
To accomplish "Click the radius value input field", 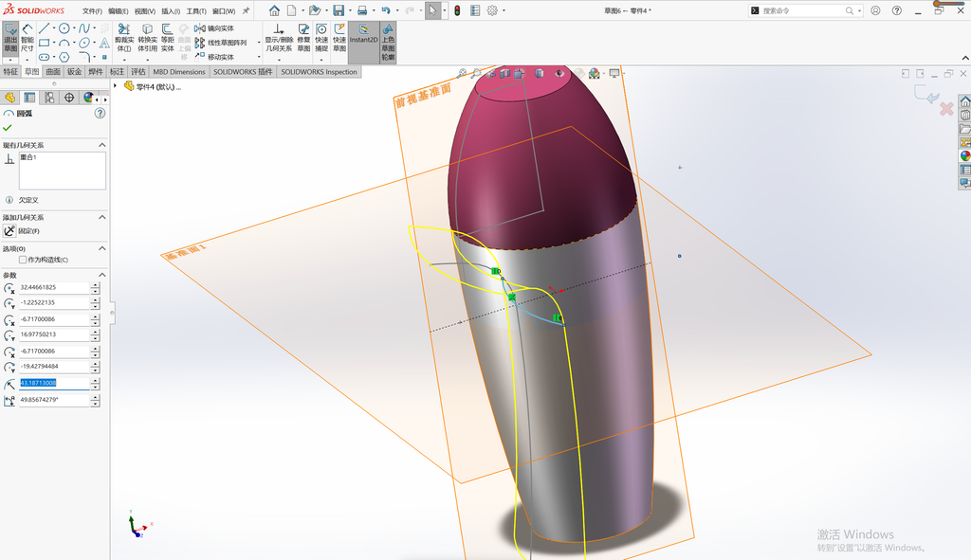I will coord(54,383).
